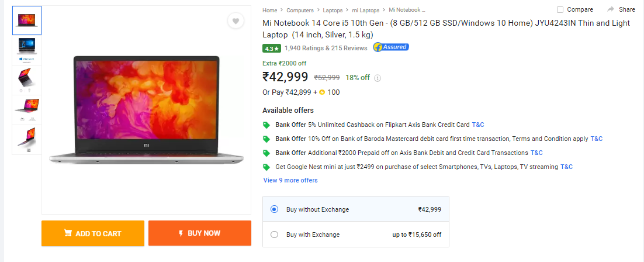
Task: Select Buy without Exchange radio button
Action: click(274, 209)
